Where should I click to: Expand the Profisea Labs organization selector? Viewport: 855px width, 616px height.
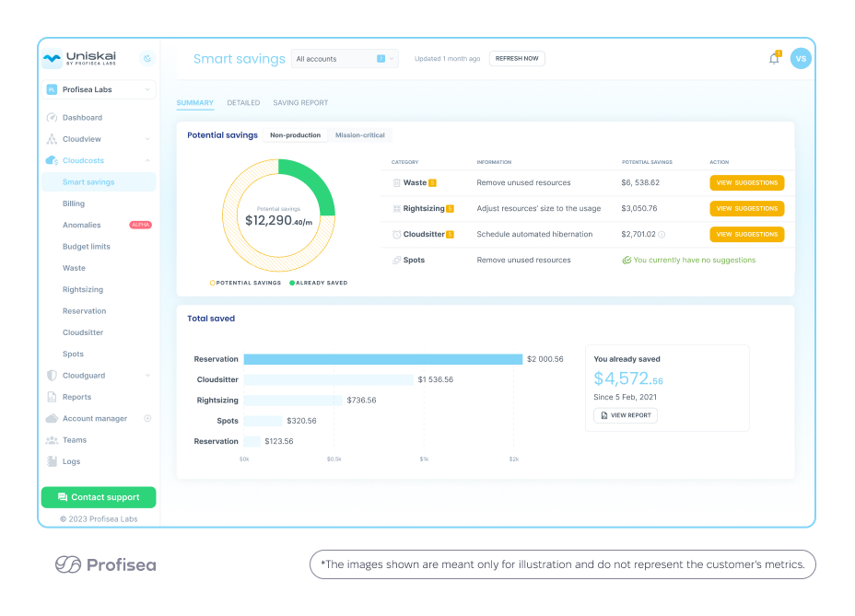pyautogui.click(x=99, y=89)
